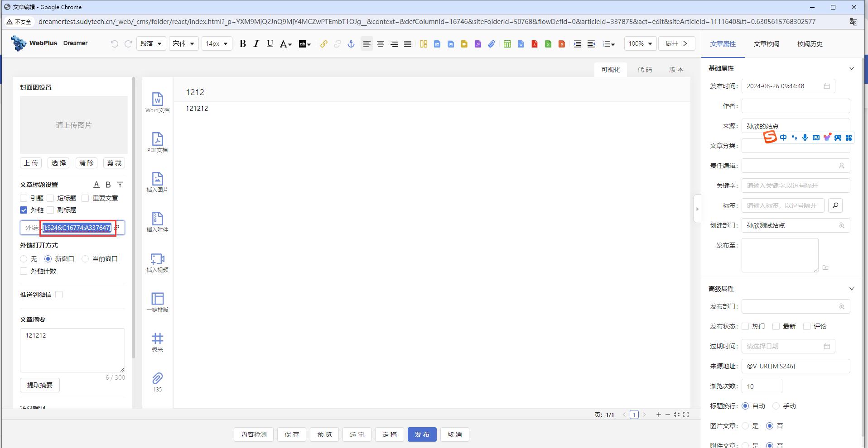The width and height of the screenshot is (868, 448).
Task: Click the left panel vertical scrollbar
Action: 134,217
